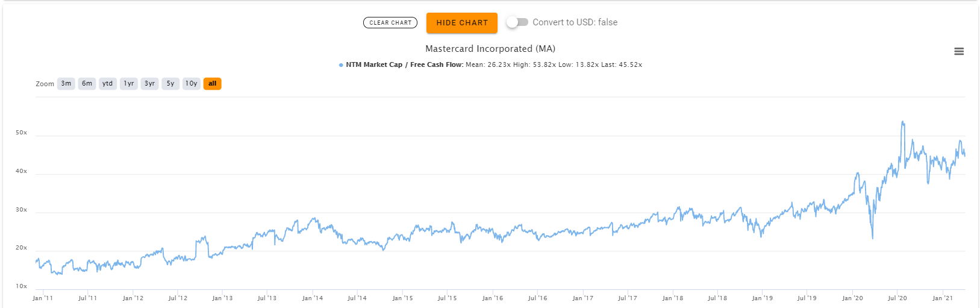Switch zoom range to 10y

coord(192,84)
